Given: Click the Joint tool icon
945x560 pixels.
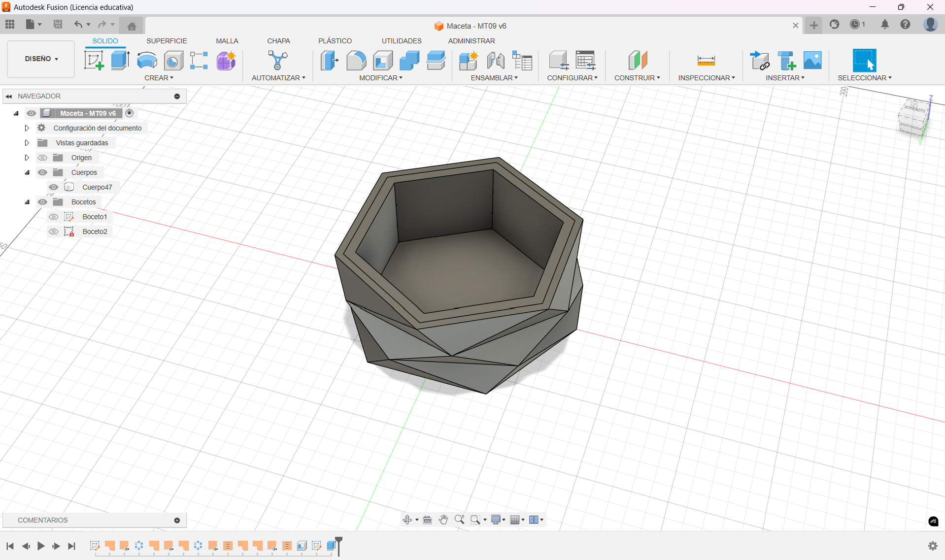Looking at the screenshot, I should tap(495, 61).
